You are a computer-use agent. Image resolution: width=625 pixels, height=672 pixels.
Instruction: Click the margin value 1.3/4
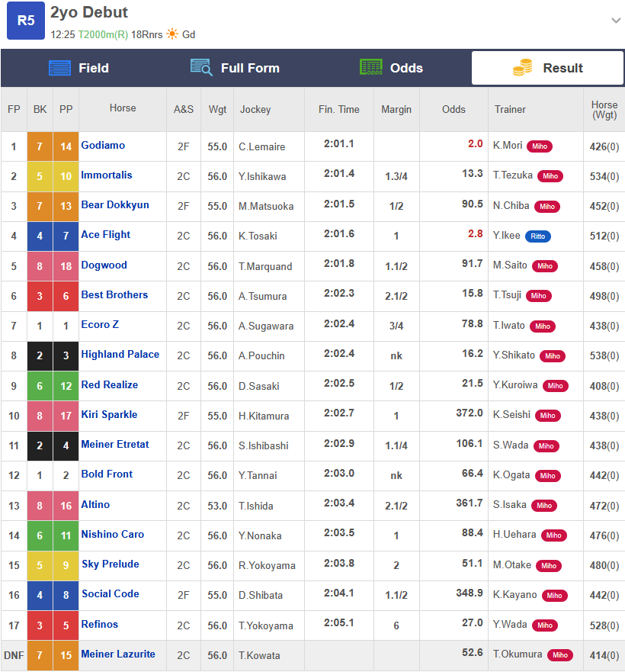pos(396,176)
